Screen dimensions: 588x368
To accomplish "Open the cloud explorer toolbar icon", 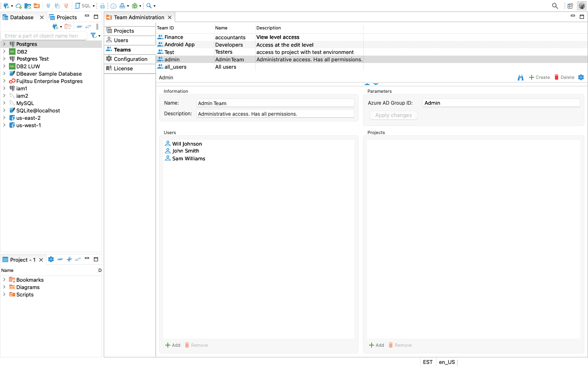I will [19, 6].
